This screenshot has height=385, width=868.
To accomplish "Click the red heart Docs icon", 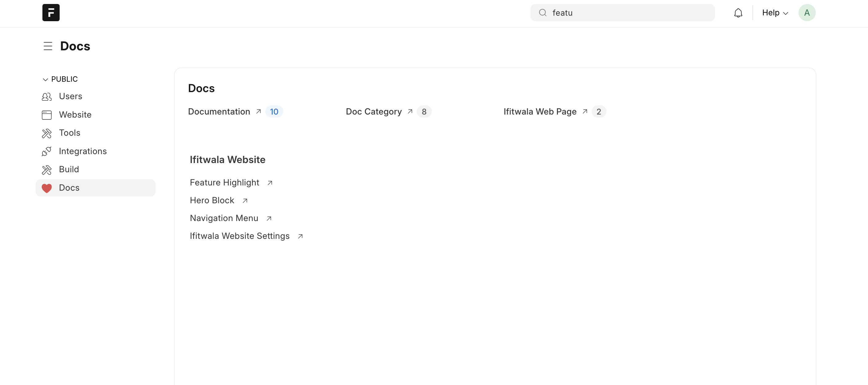I will coord(46,188).
